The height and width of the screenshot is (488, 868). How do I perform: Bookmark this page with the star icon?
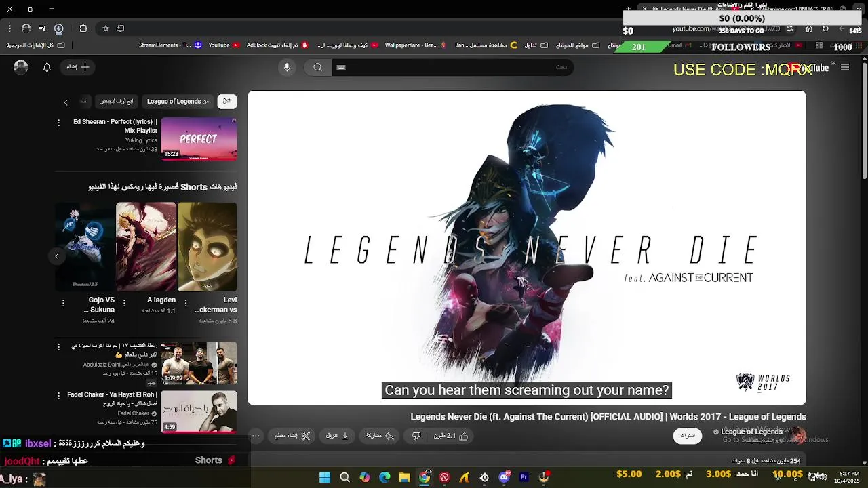(x=106, y=28)
